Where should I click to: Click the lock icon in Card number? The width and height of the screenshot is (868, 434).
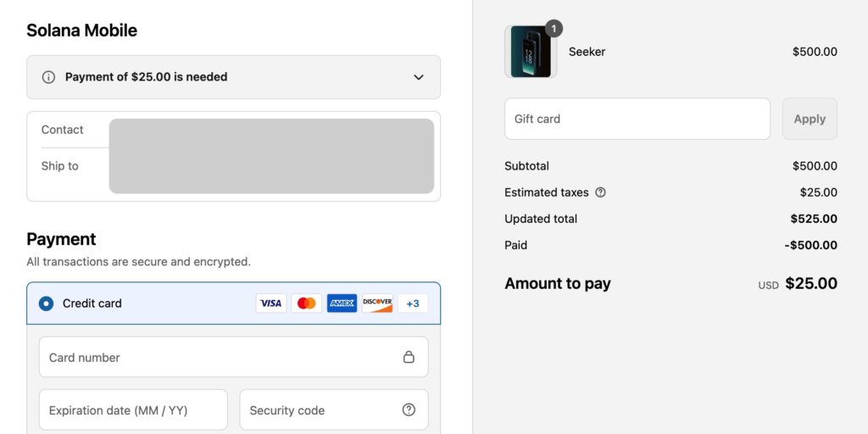(409, 357)
